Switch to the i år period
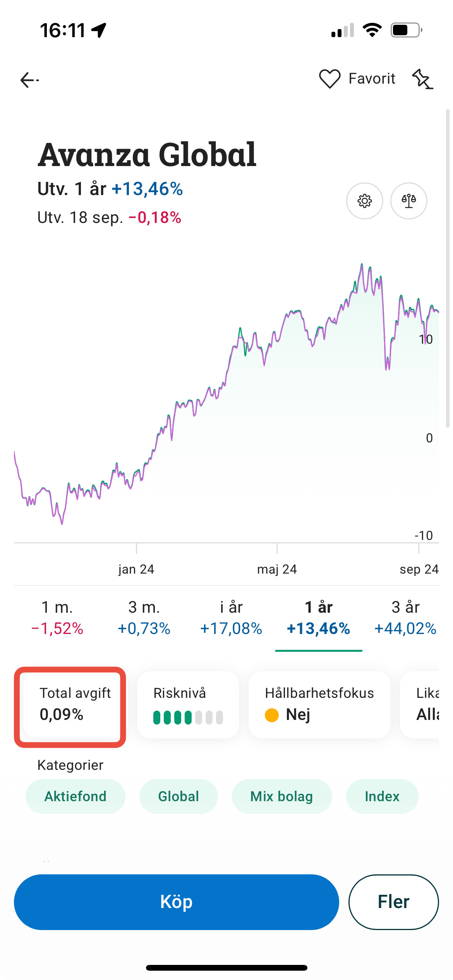This screenshot has height=980, width=453. coord(231,618)
